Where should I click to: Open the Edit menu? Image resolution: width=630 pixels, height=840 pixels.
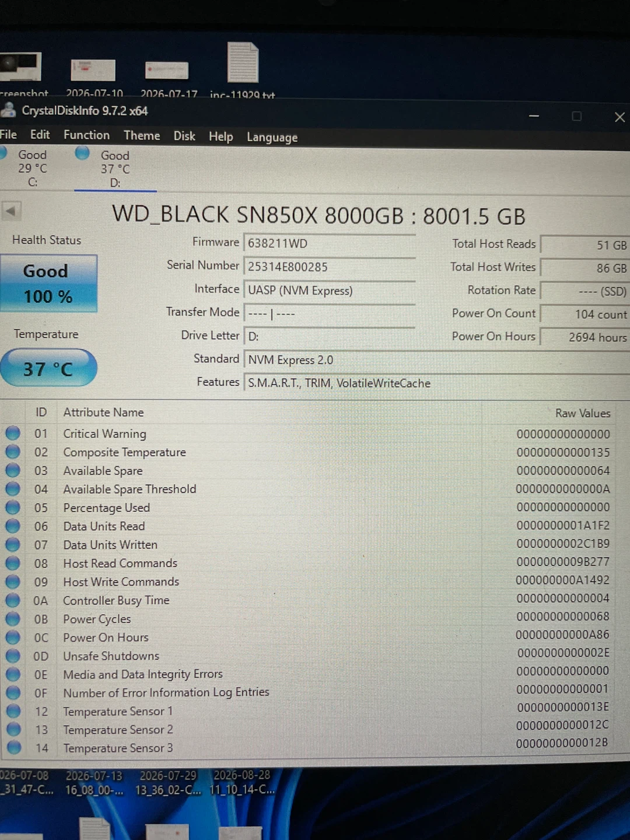[40, 135]
